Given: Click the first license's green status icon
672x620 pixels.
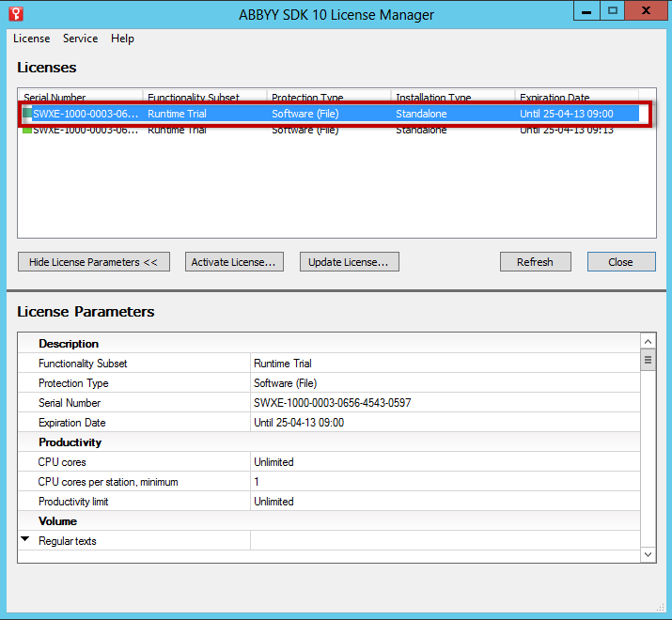Looking at the screenshot, I should tap(27, 114).
